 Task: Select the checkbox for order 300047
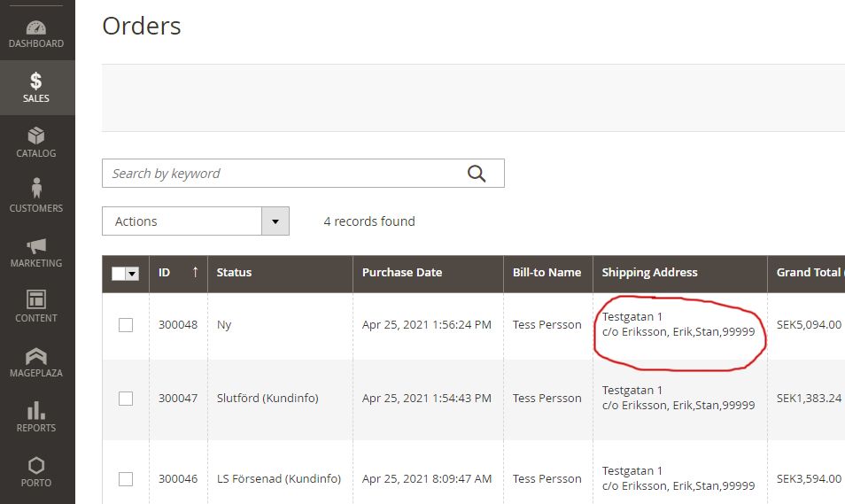click(x=126, y=399)
